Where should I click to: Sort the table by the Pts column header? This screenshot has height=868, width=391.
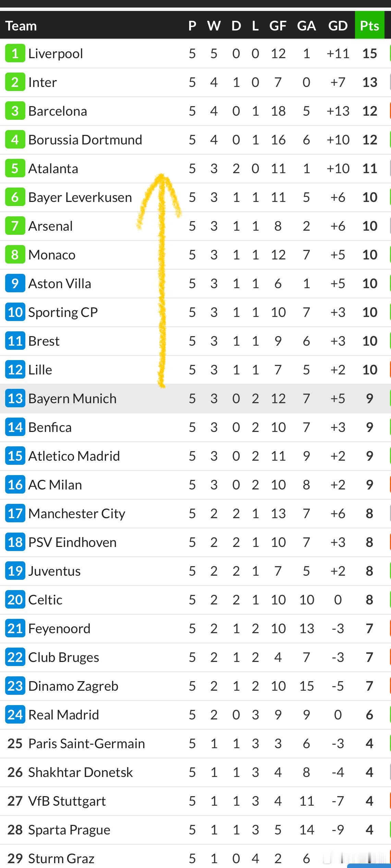[x=369, y=26]
